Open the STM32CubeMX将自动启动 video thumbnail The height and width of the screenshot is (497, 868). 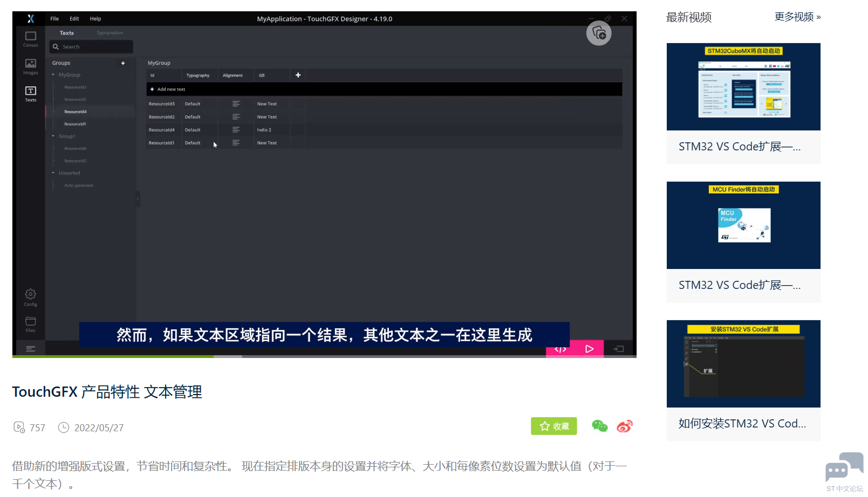pos(743,87)
